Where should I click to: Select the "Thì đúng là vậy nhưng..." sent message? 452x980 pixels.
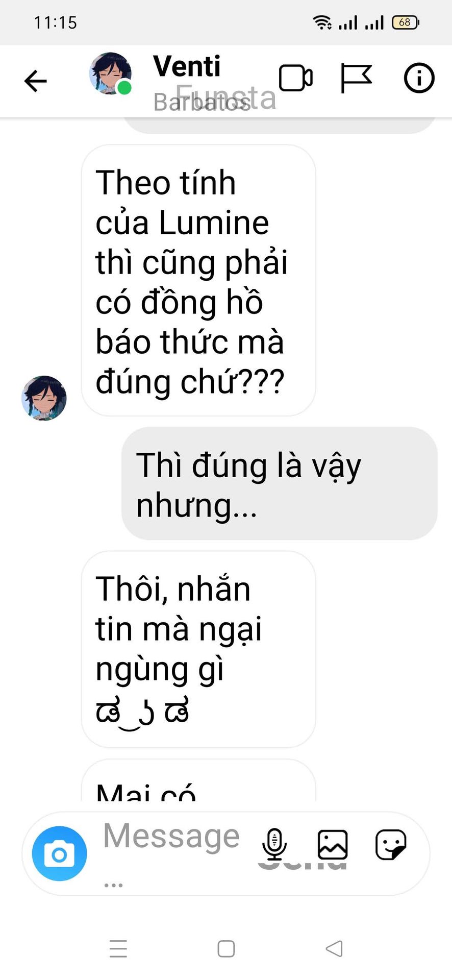[280, 483]
